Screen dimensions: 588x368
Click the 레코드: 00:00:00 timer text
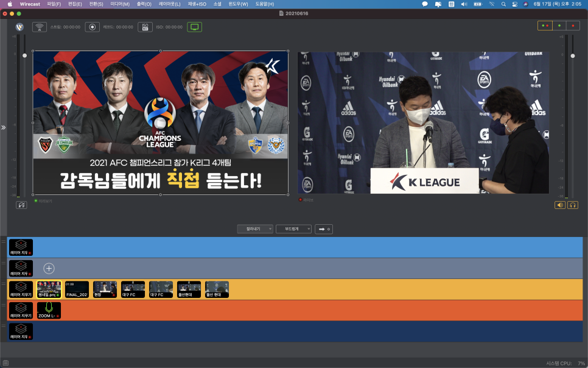tap(118, 27)
